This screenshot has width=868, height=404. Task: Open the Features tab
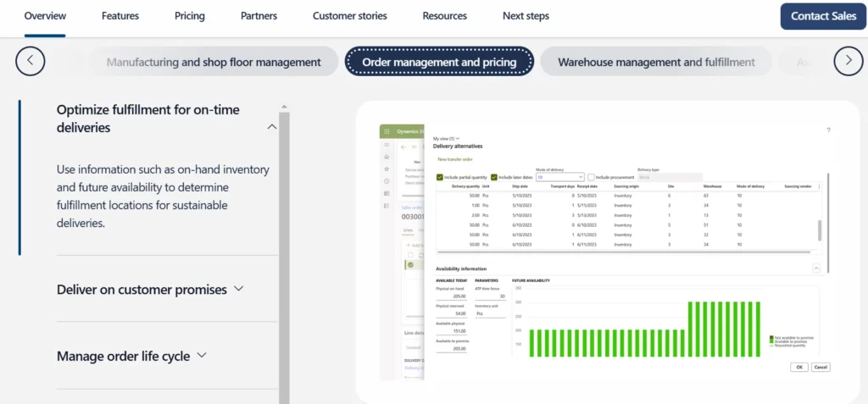(x=120, y=16)
